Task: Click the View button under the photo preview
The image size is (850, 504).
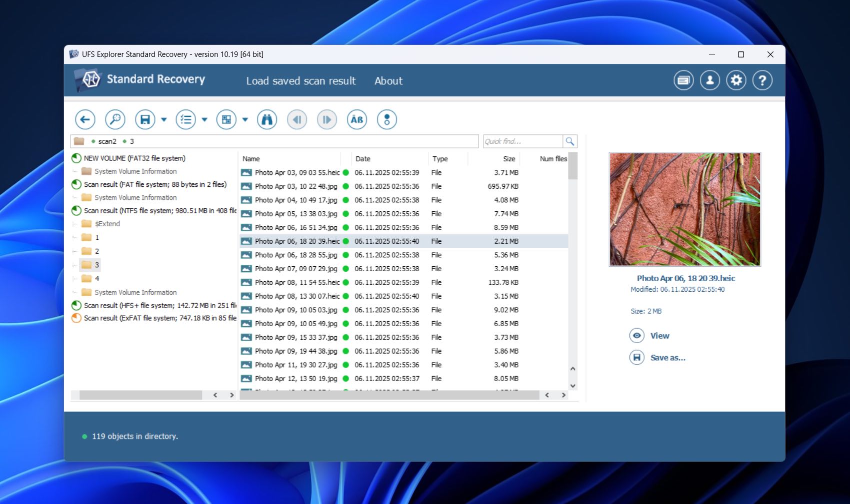Action: [659, 336]
